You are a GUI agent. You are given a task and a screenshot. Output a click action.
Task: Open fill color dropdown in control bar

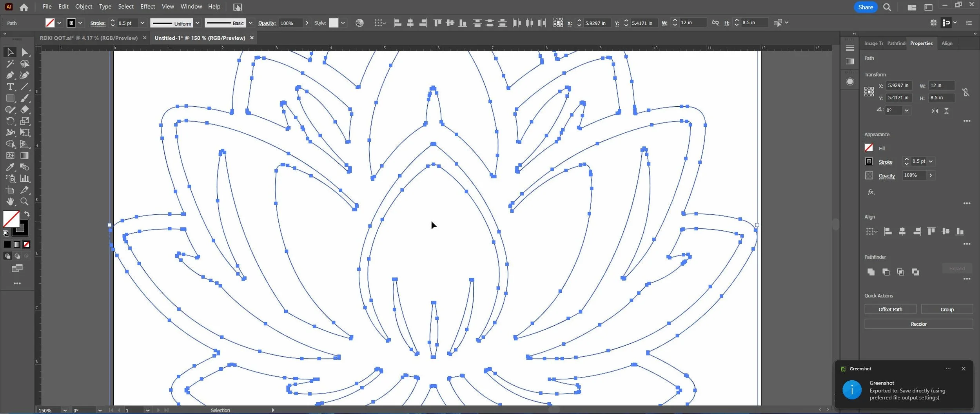[x=59, y=23]
